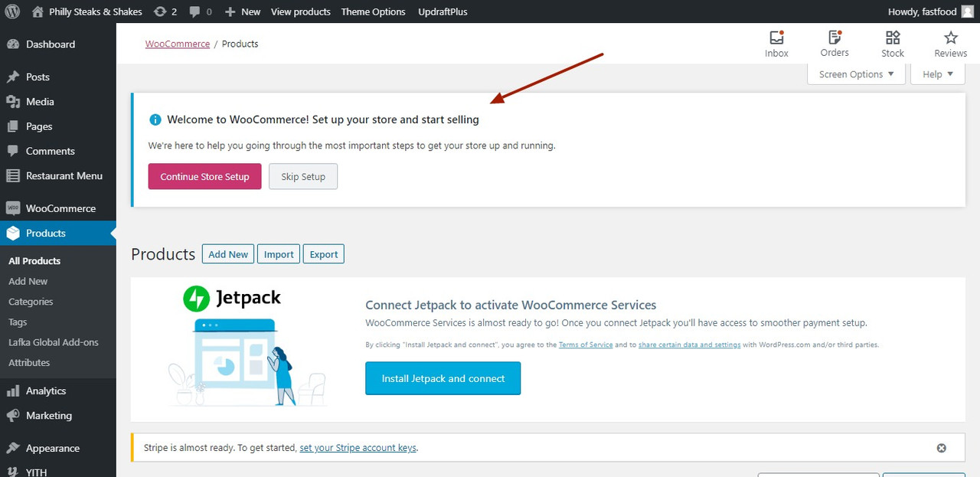
Task: Open Tags in Products submenu
Action: pyautogui.click(x=18, y=322)
